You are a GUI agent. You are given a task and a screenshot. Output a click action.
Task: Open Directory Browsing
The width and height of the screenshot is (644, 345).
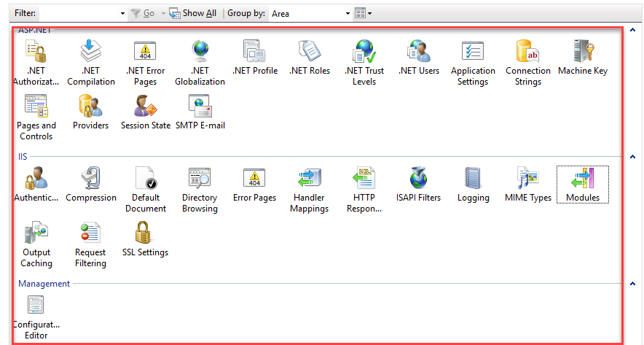click(x=200, y=189)
